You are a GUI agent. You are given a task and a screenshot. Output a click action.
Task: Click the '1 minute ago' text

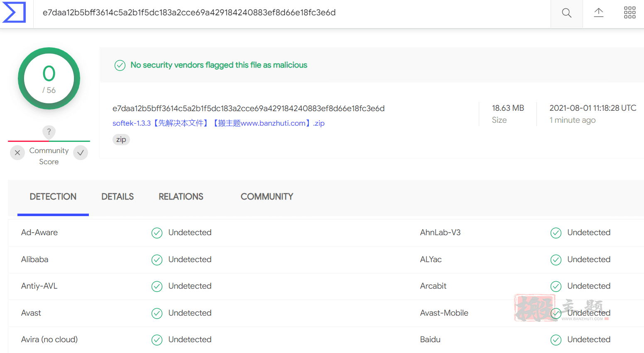tap(573, 120)
